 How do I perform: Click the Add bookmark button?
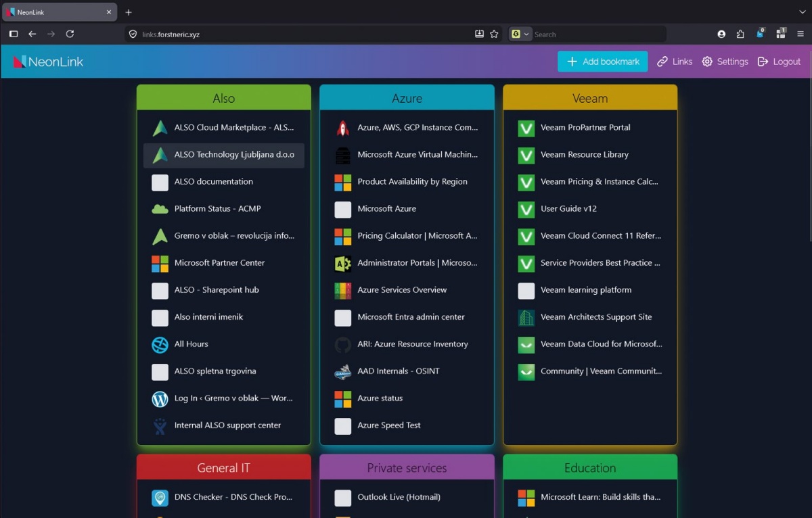(602, 62)
